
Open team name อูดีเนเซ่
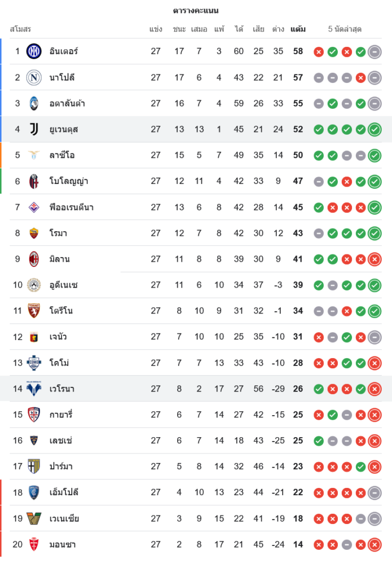(x=63, y=285)
